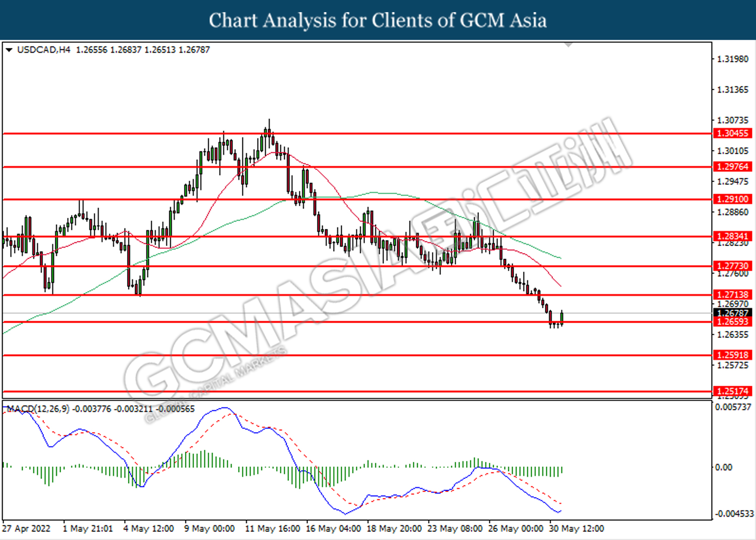The width and height of the screenshot is (756, 540).
Task: Select the 1.30455 red price label
Action: coord(732,133)
